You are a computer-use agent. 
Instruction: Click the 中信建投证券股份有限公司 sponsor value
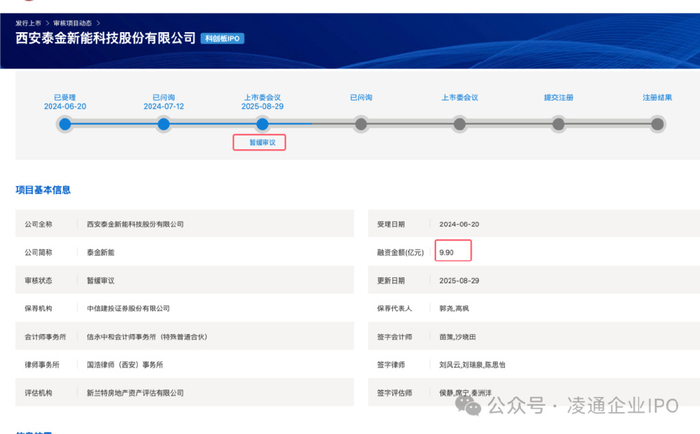[128, 309]
